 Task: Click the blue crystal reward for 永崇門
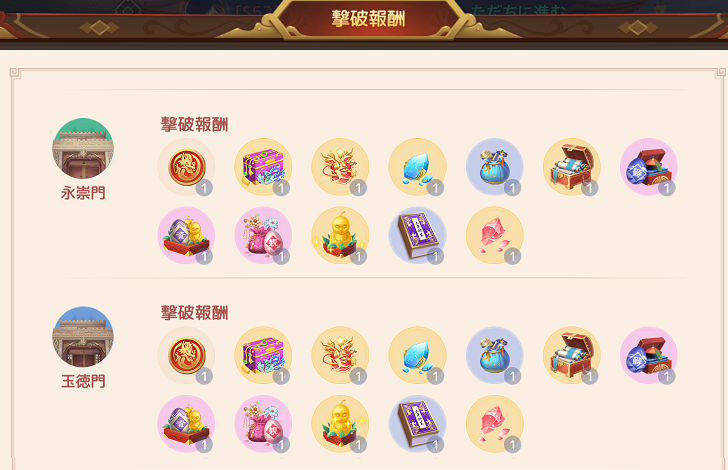pyautogui.click(x=417, y=167)
